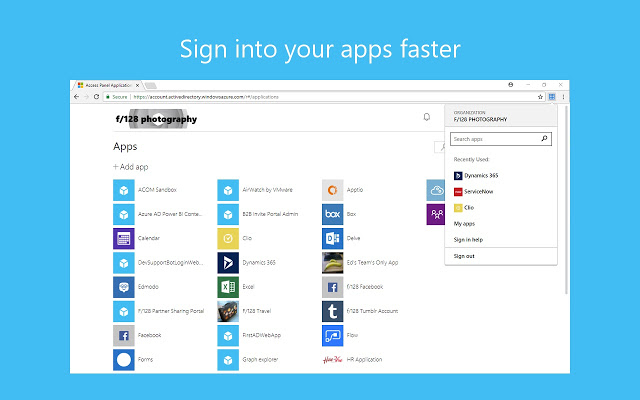
Task: Open Sign in help in popup
Action: click(468, 240)
